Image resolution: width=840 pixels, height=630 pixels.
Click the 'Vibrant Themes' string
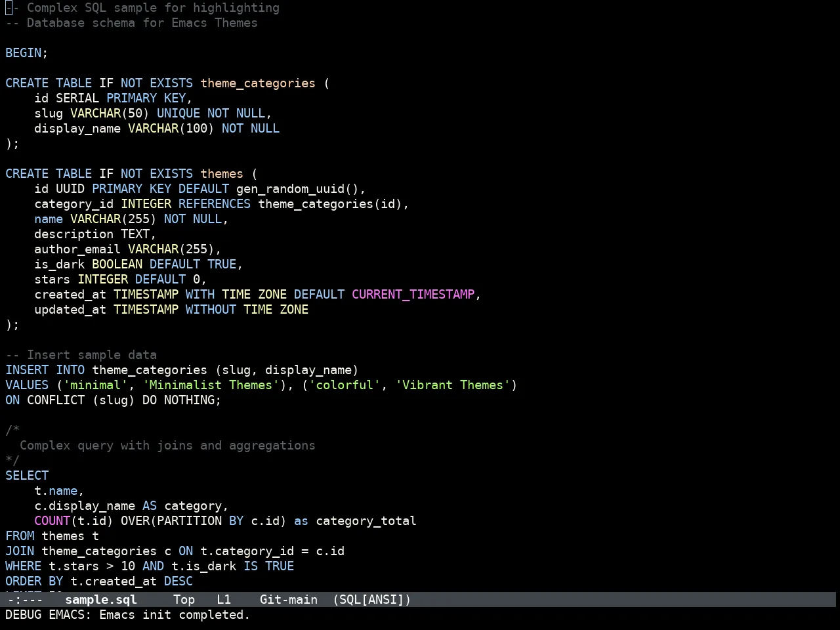point(453,385)
